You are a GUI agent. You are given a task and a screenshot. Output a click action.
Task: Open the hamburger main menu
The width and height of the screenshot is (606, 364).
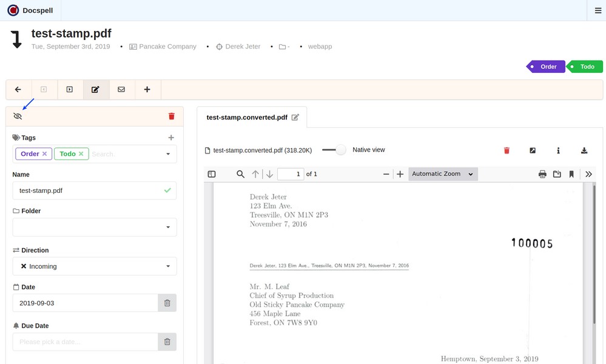pyautogui.click(x=598, y=10)
